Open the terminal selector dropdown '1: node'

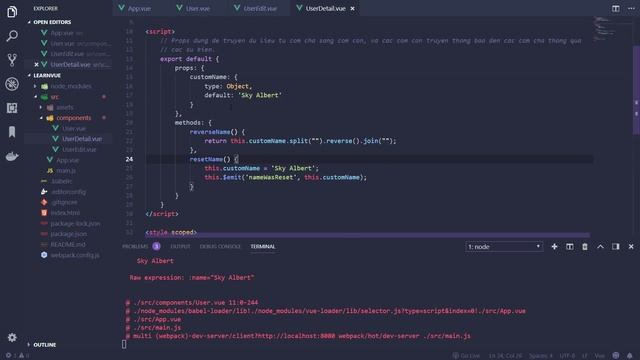pyautogui.click(x=504, y=247)
